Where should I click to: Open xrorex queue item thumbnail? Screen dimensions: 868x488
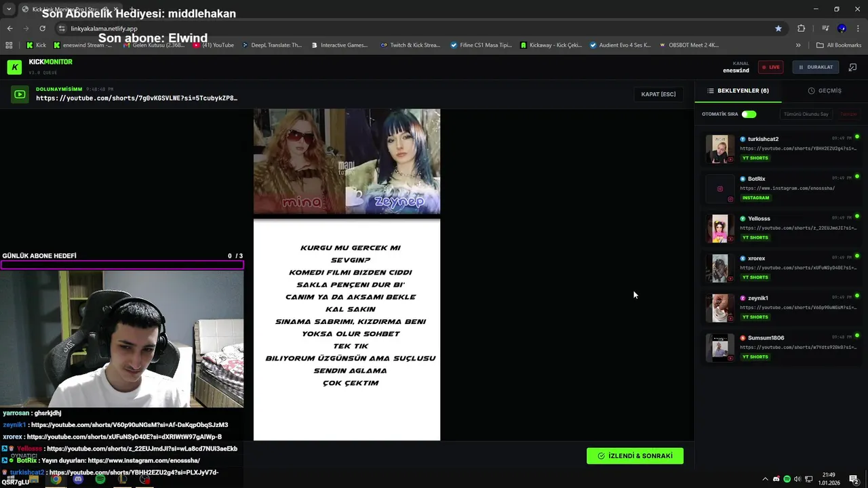pos(719,268)
